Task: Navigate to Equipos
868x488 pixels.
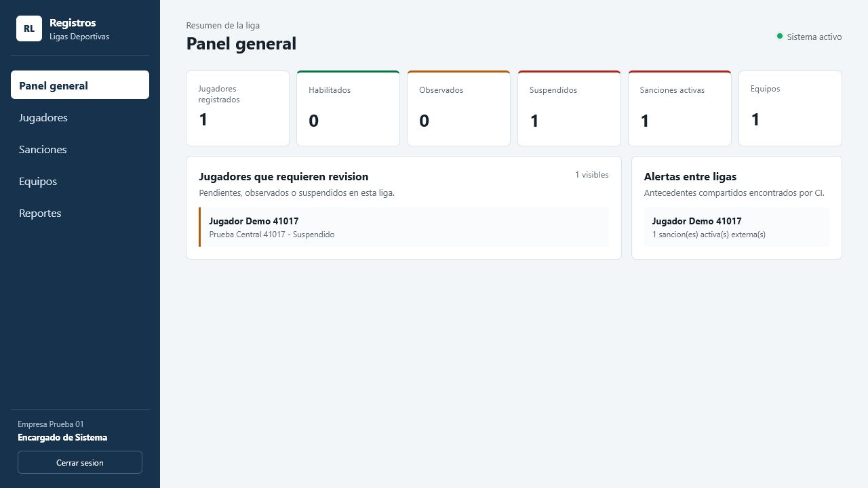Action: click(x=80, y=181)
